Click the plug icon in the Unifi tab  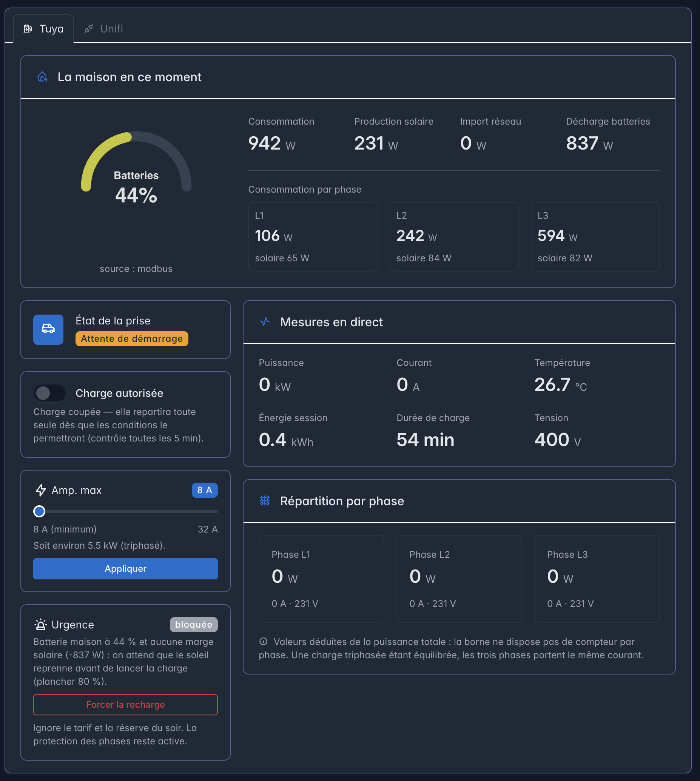[89, 29]
